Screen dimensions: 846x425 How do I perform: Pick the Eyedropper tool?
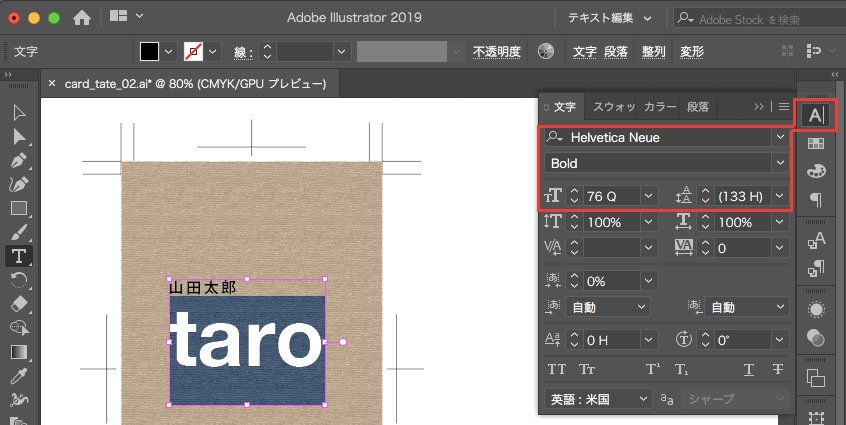[x=18, y=376]
